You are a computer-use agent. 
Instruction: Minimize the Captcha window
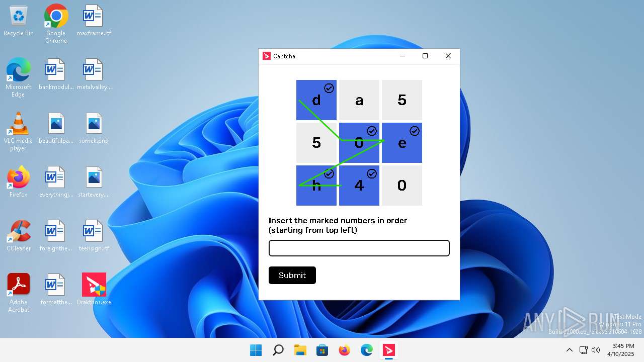(402, 56)
